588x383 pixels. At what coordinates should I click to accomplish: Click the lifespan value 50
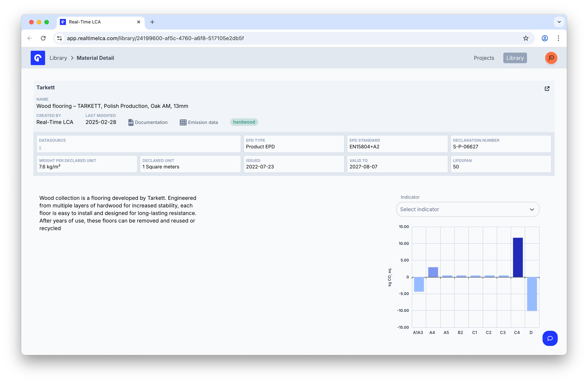[x=456, y=167]
